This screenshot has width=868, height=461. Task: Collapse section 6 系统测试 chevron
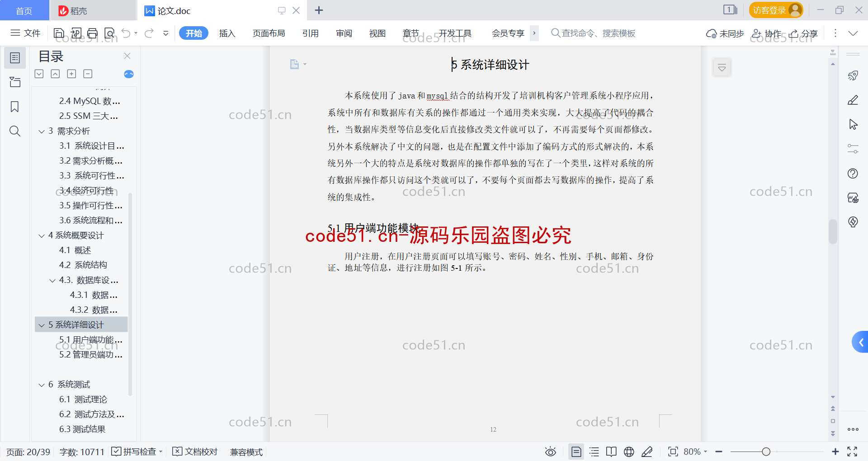(42, 385)
